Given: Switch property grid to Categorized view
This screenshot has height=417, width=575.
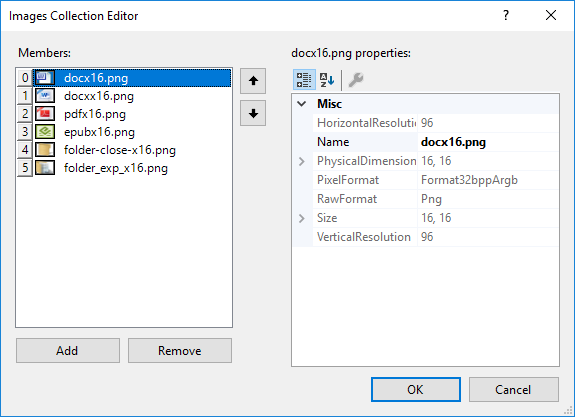Looking at the screenshot, I should pos(304,80).
